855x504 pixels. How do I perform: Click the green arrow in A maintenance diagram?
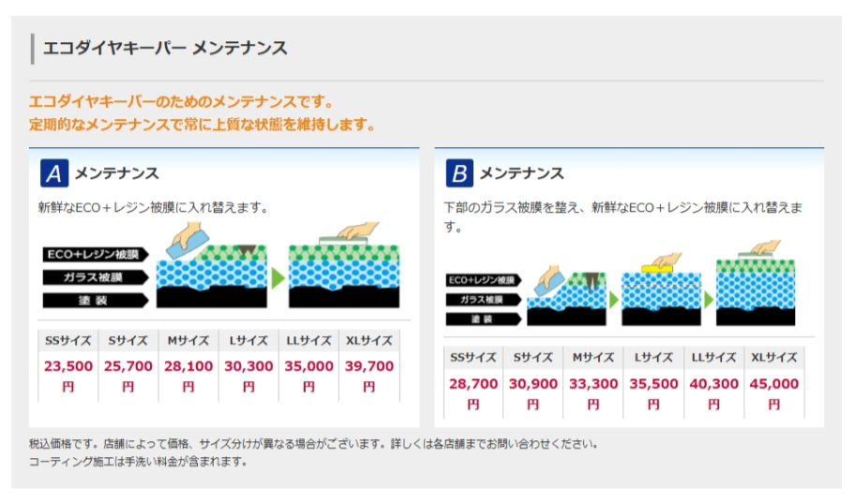pyautogui.click(x=277, y=277)
